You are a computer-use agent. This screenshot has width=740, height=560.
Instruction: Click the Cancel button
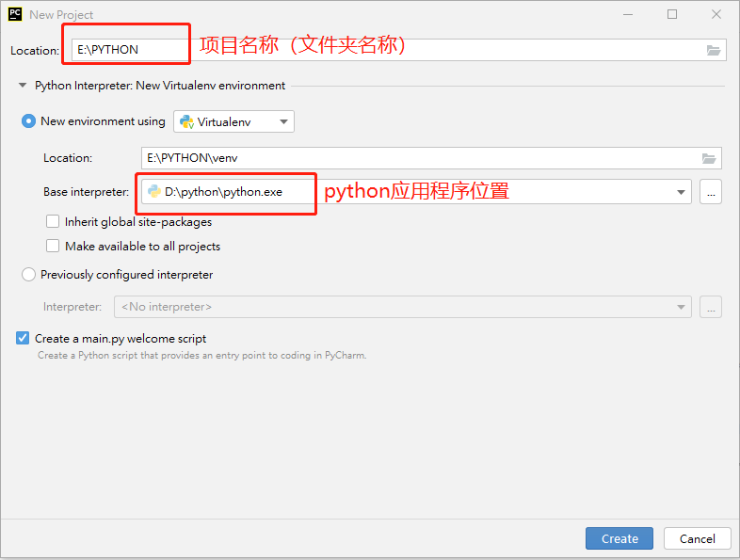click(x=697, y=538)
